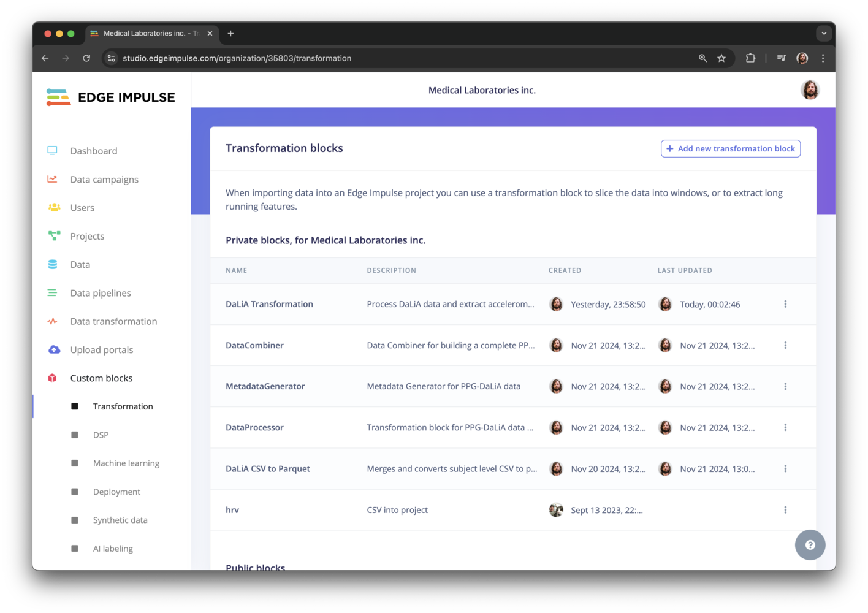Open DSP custom blocks
This screenshot has width=868, height=613.
click(x=101, y=435)
